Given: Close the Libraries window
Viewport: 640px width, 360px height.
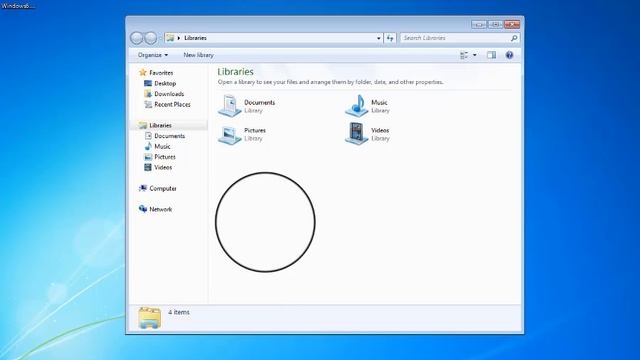Looking at the screenshot, I should tap(512, 24).
